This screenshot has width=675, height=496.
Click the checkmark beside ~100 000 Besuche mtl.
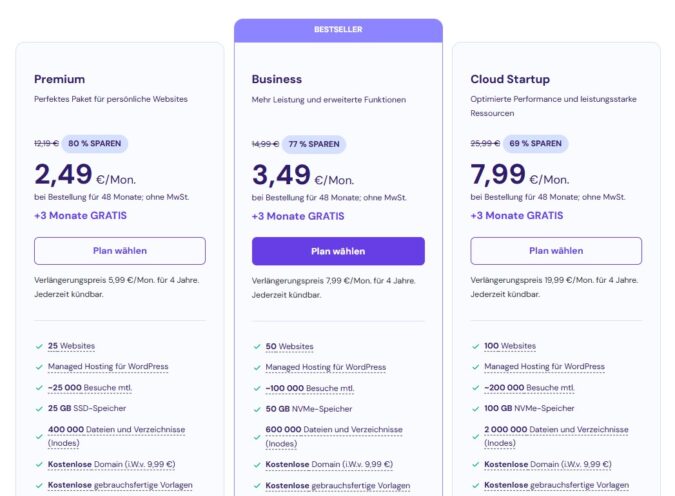point(257,388)
